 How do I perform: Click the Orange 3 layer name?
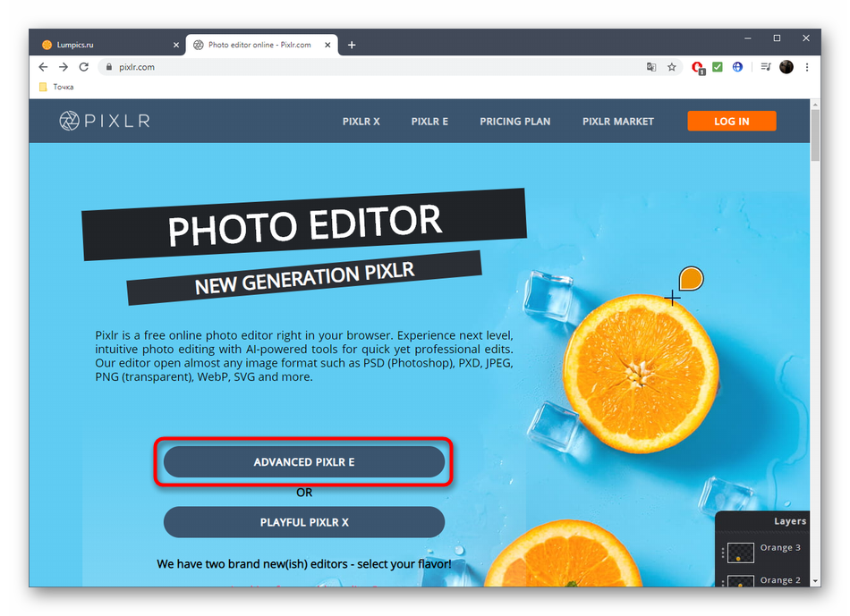coord(780,547)
